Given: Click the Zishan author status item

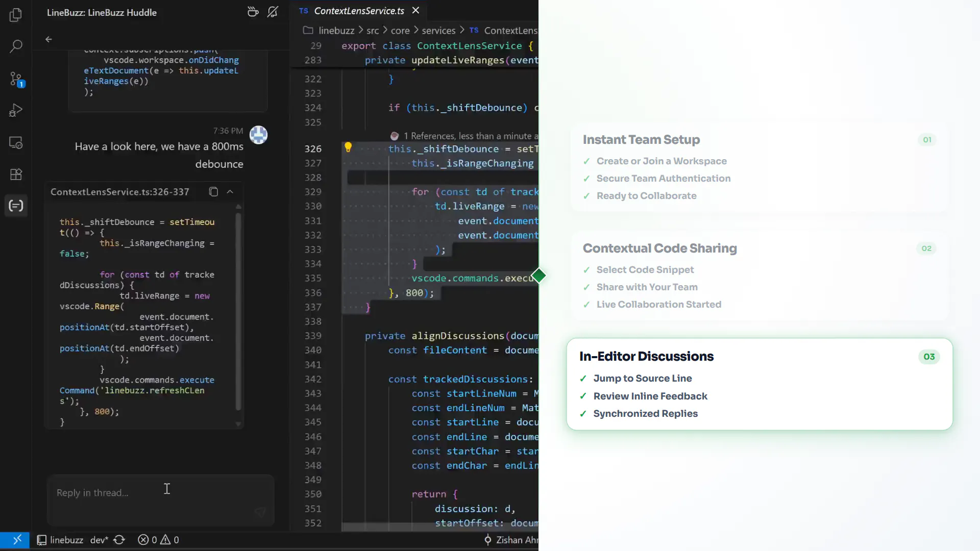Looking at the screenshot, I should click(x=510, y=540).
